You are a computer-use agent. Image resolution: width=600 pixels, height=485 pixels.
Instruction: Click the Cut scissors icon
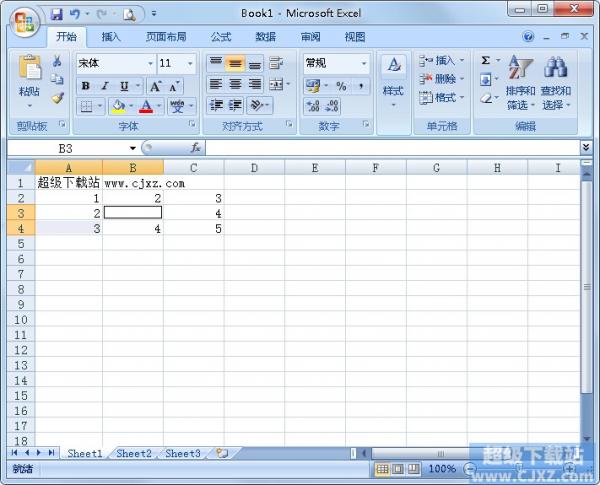(x=57, y=62)
